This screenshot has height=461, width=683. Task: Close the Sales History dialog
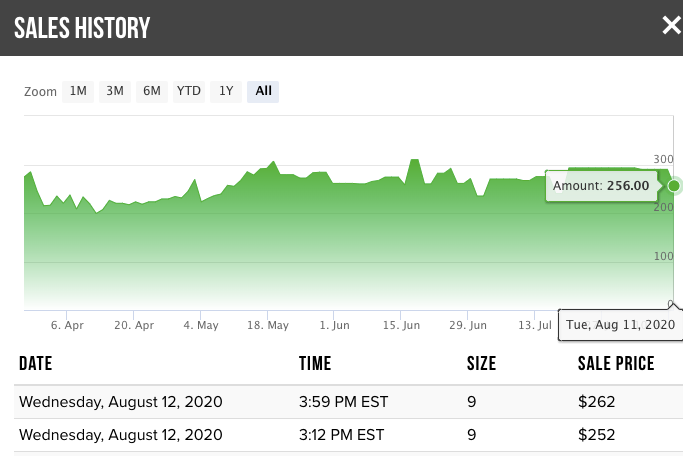point(670,26)
